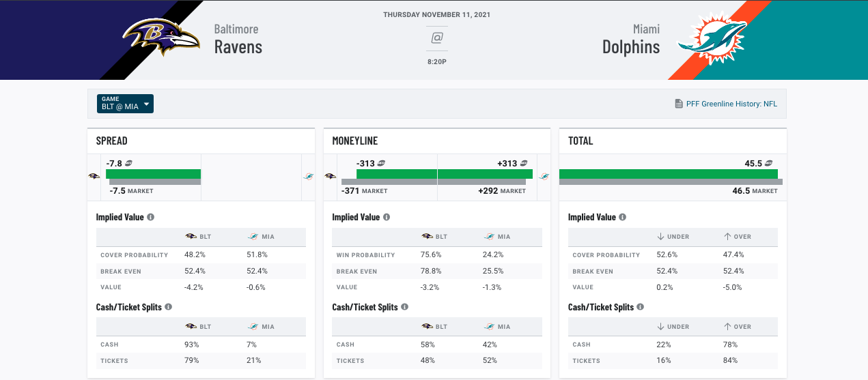Click the 84% over tickets cell
The image size is (868, 380).
click(x=730, y=361)
